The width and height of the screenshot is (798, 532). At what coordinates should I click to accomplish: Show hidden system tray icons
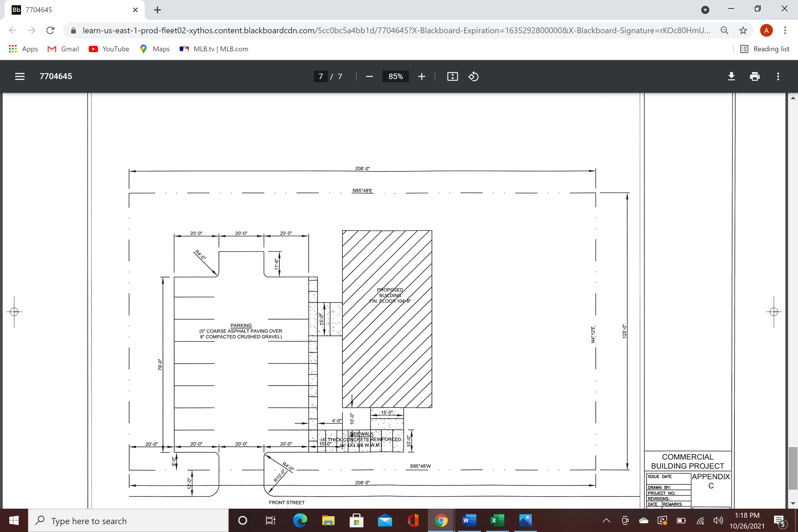[606, 520]
